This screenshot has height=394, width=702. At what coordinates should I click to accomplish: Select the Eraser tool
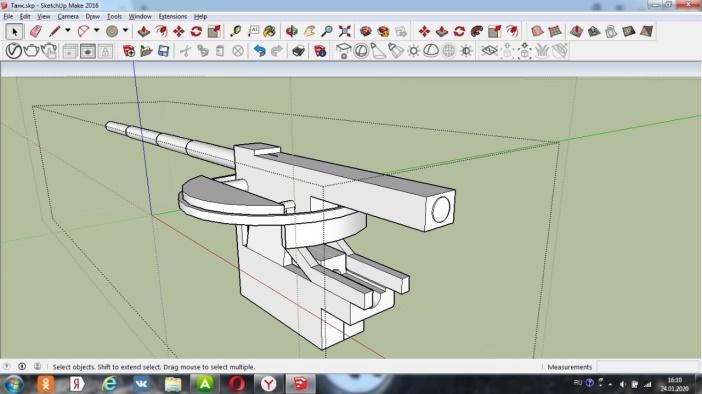coord(35,31)
